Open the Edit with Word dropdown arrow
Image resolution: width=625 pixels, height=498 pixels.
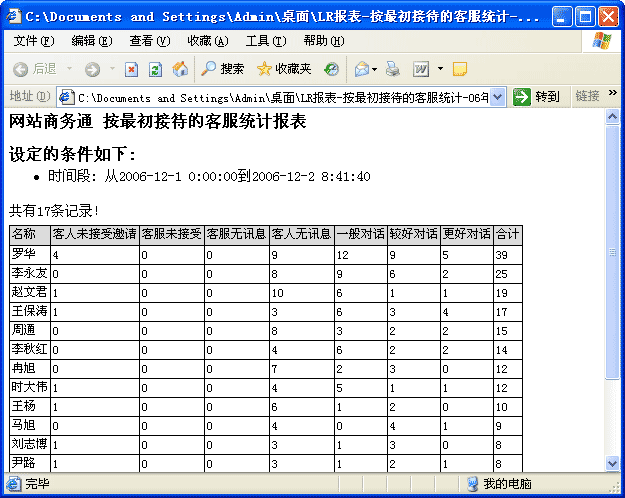click(x=440, y=69)
